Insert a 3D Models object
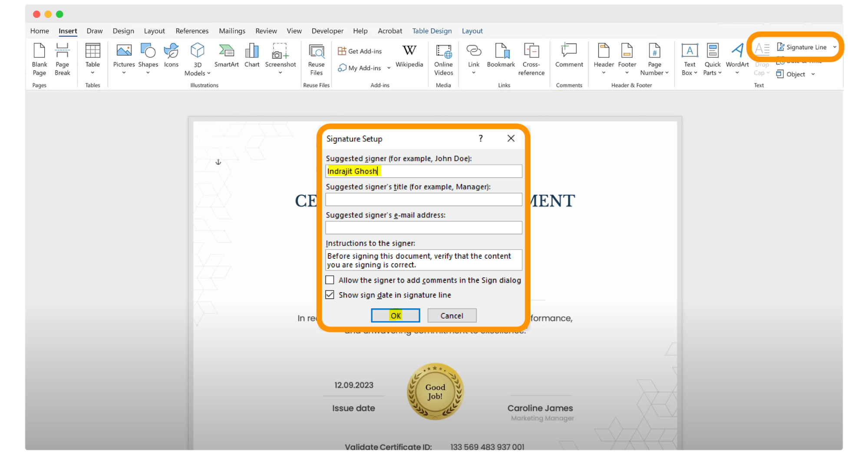868x455 pixels. coord(197,59)
